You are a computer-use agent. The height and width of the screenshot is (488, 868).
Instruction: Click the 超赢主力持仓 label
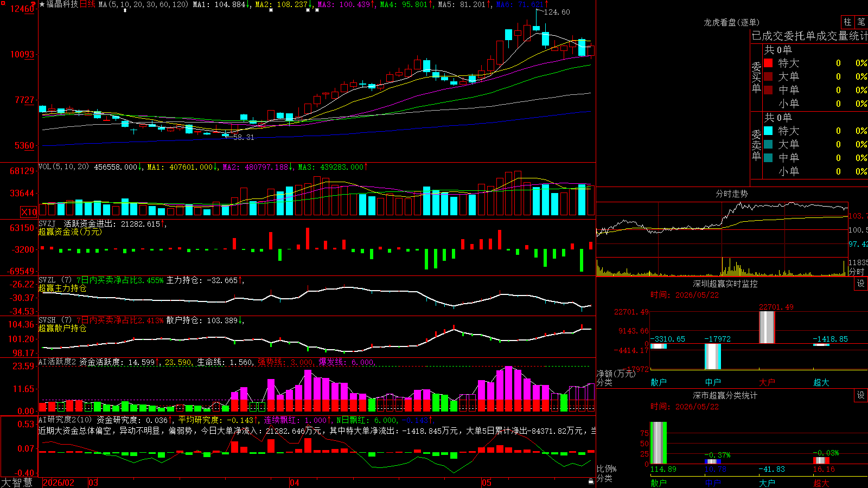click(62, 288)
